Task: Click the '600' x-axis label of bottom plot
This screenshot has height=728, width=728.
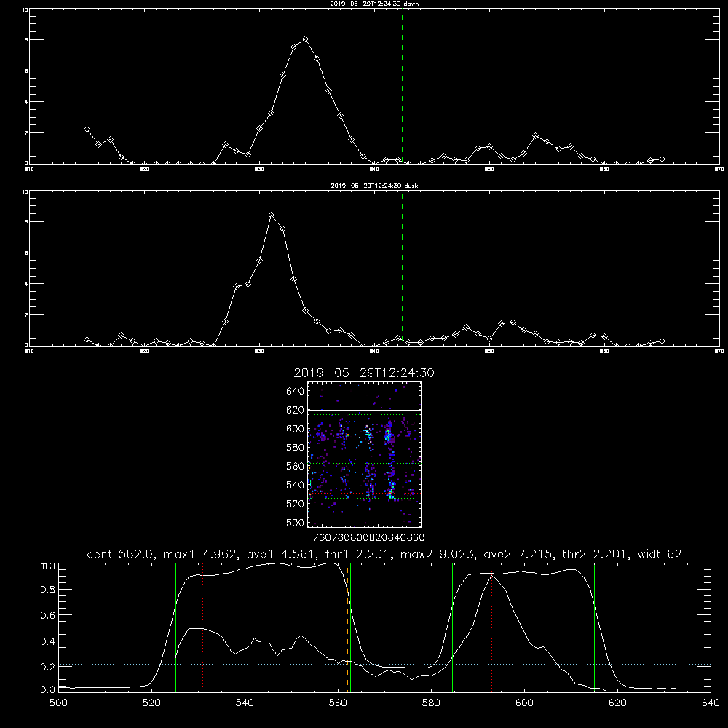Action: coord(525,703)
